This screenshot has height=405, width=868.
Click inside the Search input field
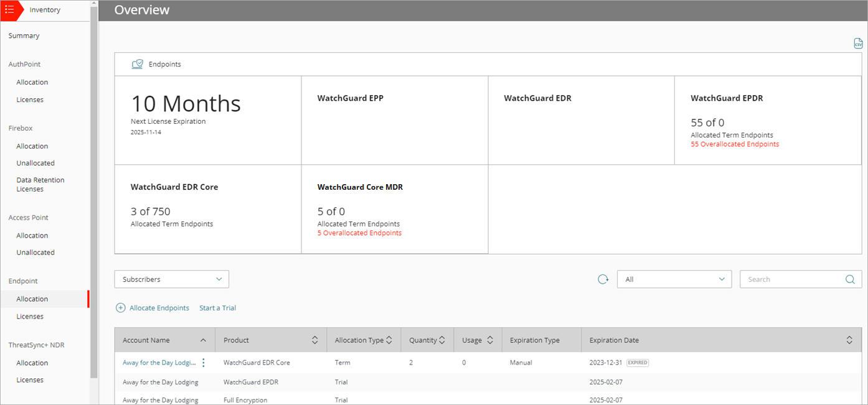791,279
